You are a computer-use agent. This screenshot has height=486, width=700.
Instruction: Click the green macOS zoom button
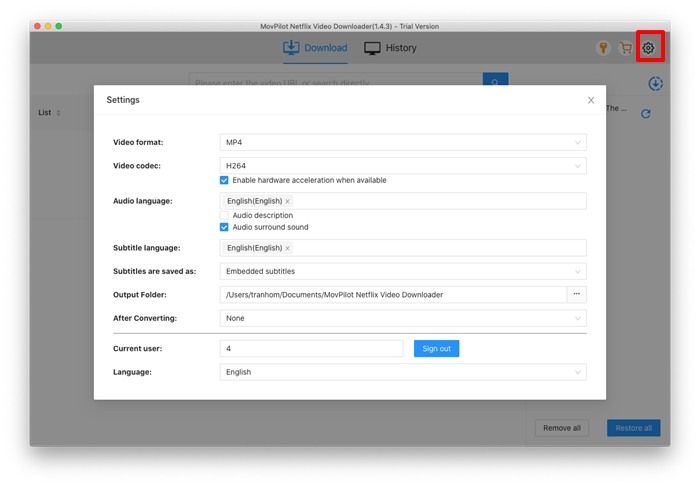tap(59, 26)
